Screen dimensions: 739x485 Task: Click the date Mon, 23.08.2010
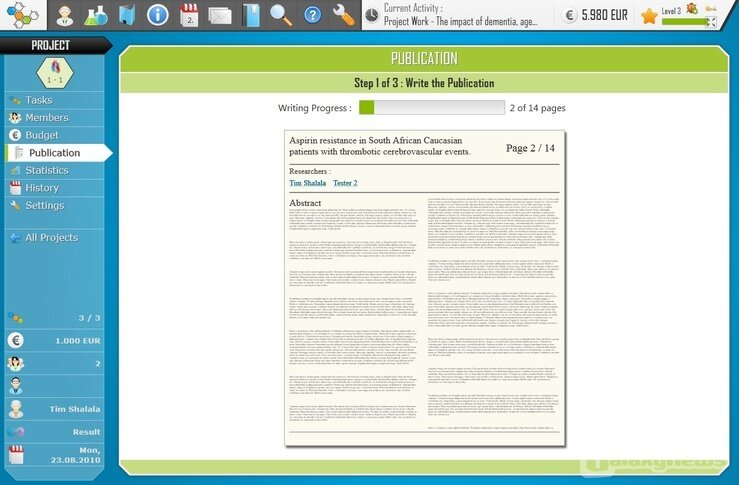(75, 455)
